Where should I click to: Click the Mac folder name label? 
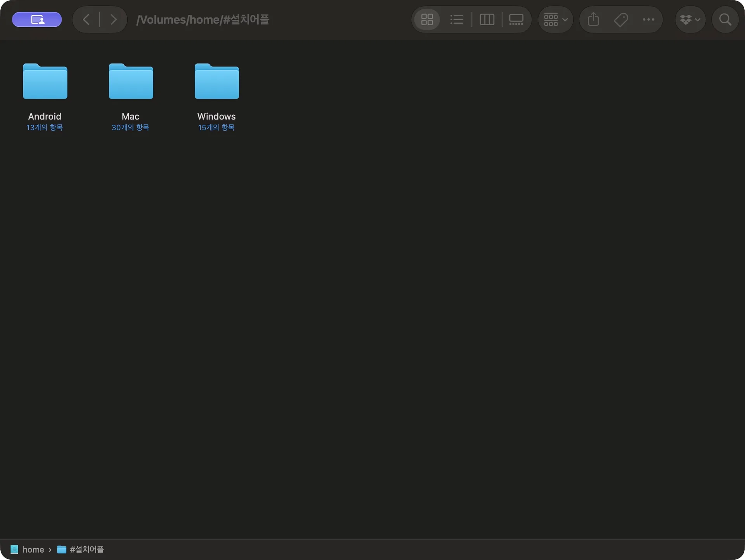[x=130, y=116]
